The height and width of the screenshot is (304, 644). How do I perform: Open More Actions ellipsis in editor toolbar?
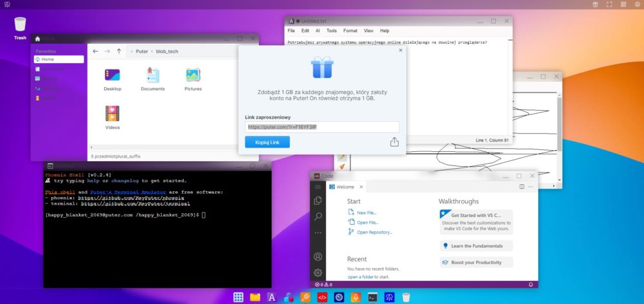(531, 187)
